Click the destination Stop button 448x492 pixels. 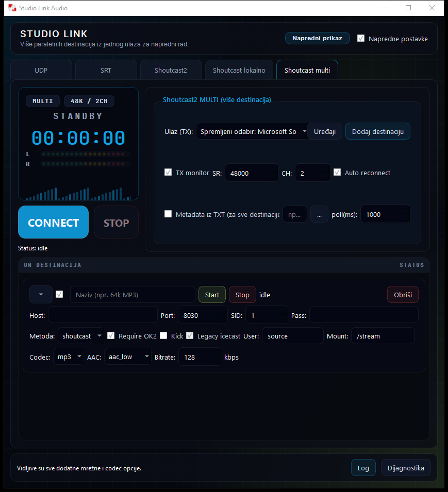click(x=242, y=295)
